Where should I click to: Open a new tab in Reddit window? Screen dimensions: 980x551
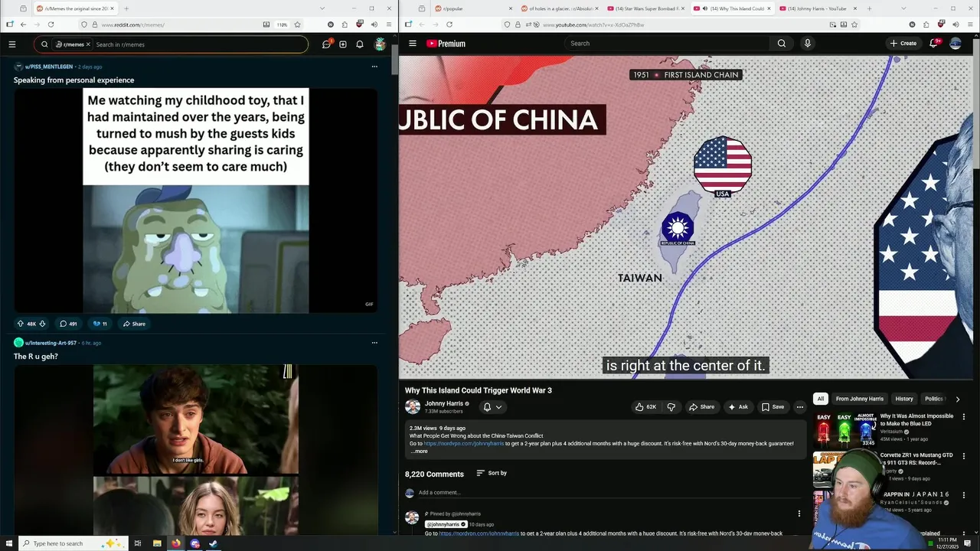pos(126,8)
